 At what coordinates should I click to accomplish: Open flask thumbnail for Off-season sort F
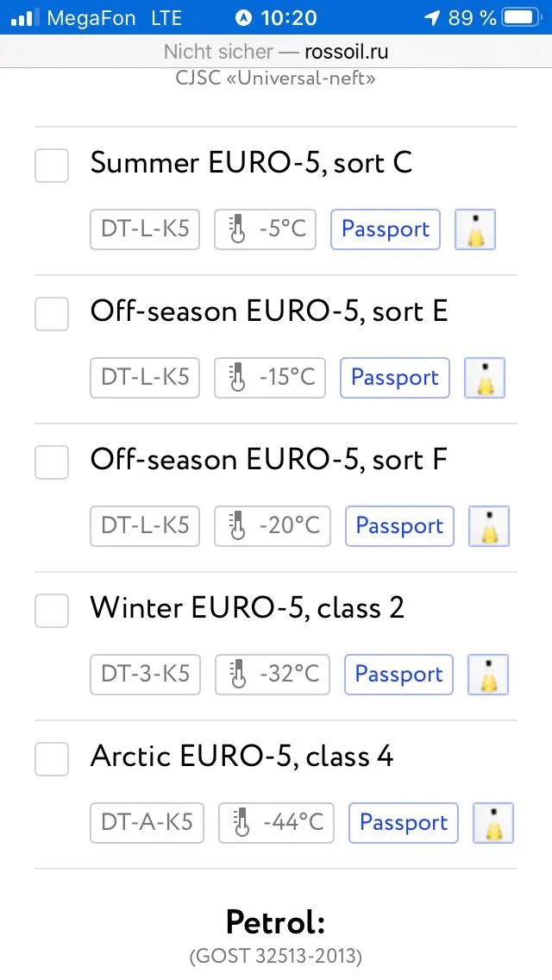click(x=490, y=526)
